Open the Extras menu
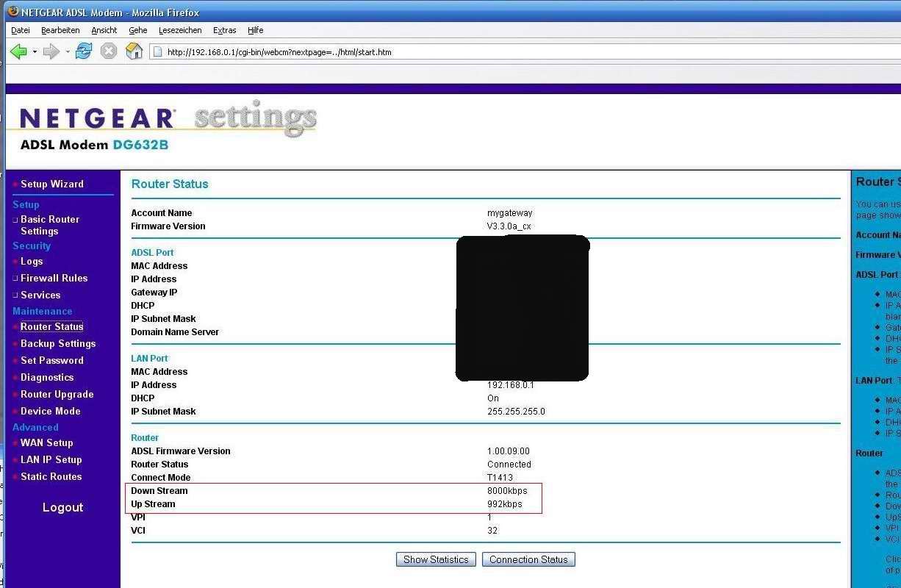The width and height of the screenshot is (901, 588). [225, 30]
